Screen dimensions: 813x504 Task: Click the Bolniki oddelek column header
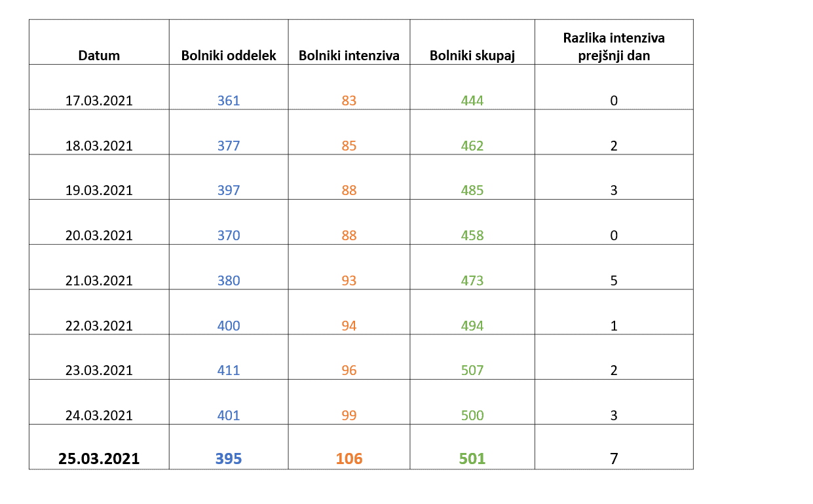[229, 56]
